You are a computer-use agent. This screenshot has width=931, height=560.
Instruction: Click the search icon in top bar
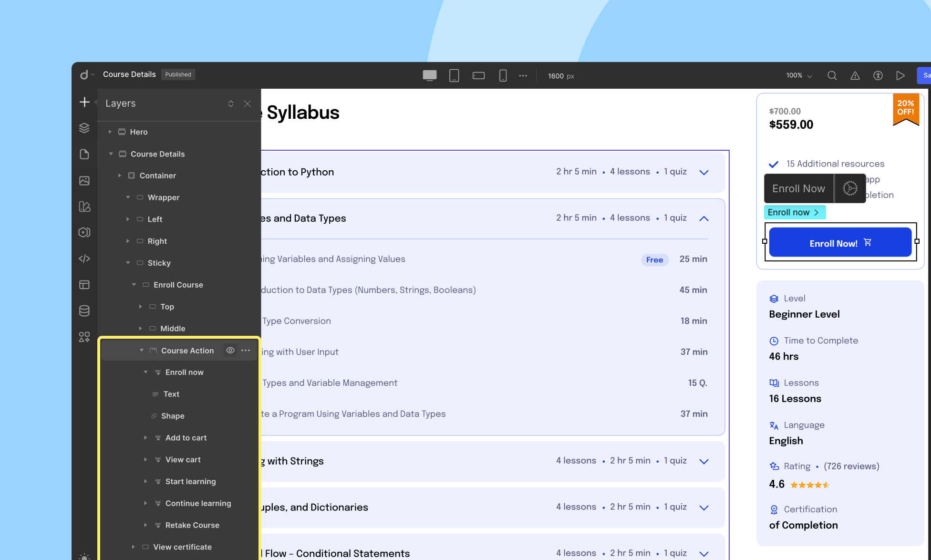(x=832, y=75)
